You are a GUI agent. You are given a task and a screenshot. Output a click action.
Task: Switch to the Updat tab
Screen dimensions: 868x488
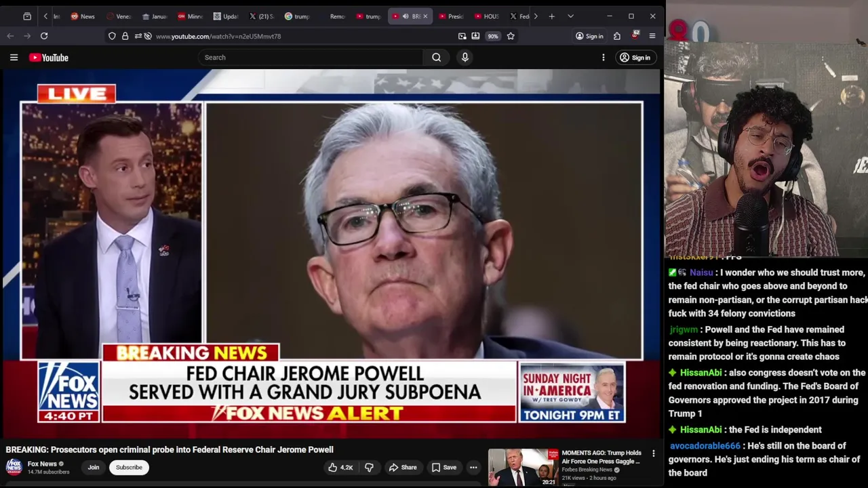pyautogui.click(x=226, y=16)
